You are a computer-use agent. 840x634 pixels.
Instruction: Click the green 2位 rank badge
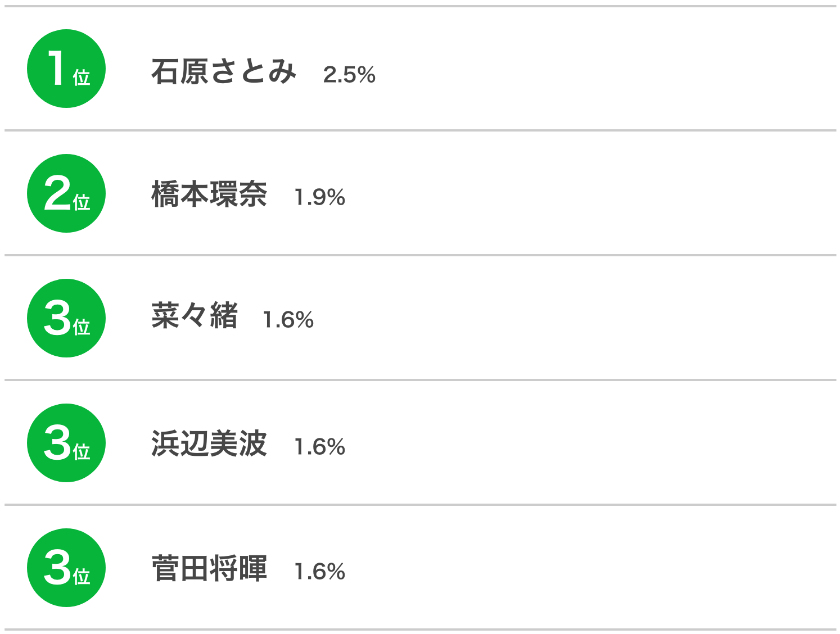tap(66, 193)
